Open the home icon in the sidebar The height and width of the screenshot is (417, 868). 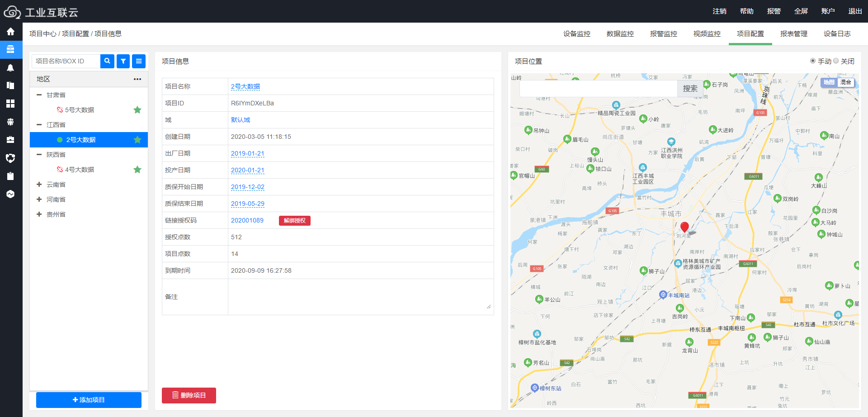[10, 31]
